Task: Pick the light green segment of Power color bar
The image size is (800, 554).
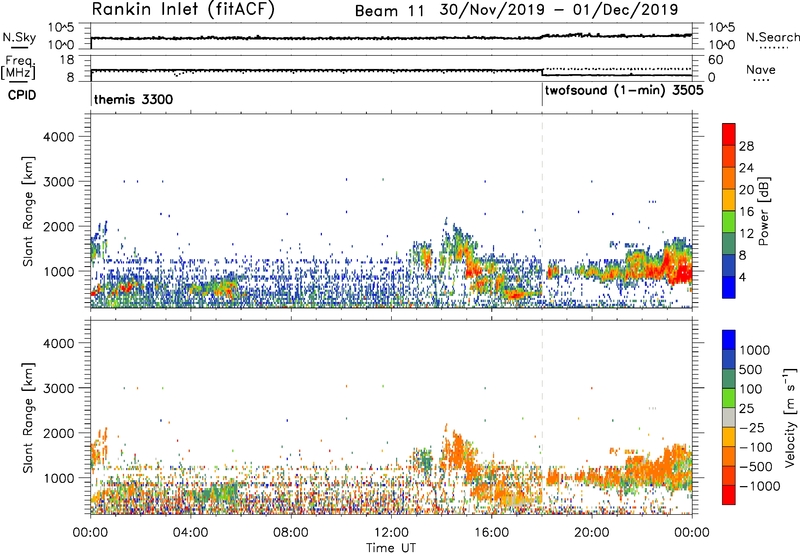Action: click(x=729, y=222)
